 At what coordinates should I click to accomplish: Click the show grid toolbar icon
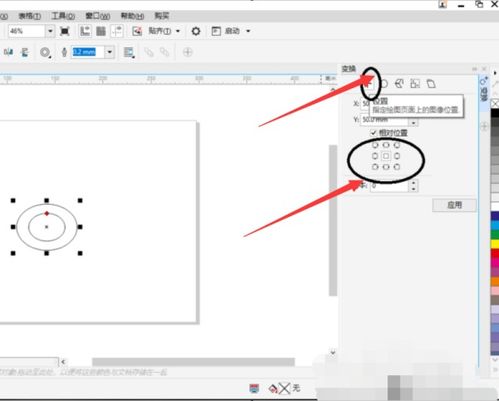click(101, 31)
